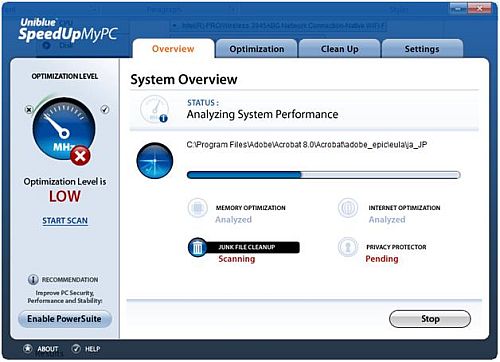Click the Analyzing System Performance status text
This screenshot has height=362, width=500.
click(262, 114)
